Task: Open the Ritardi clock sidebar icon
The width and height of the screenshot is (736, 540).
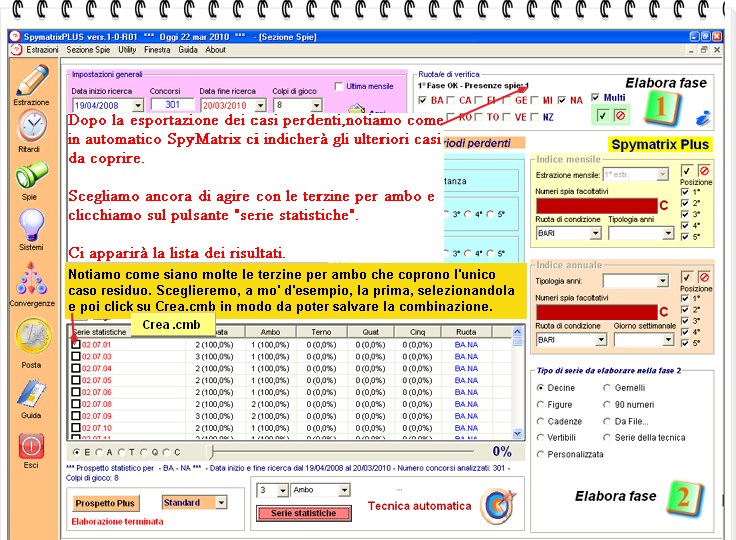Action: (x=32, y=126)
